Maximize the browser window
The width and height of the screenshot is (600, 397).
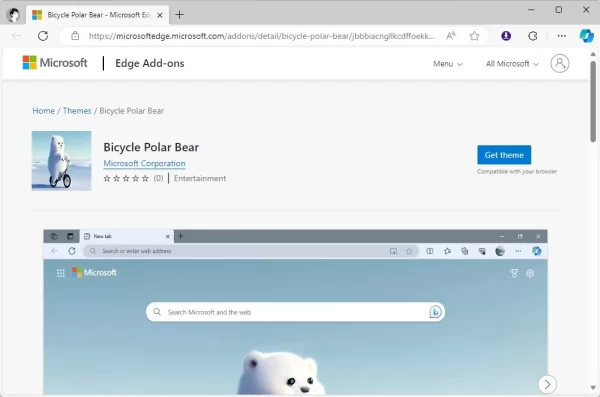pos(559,10)
